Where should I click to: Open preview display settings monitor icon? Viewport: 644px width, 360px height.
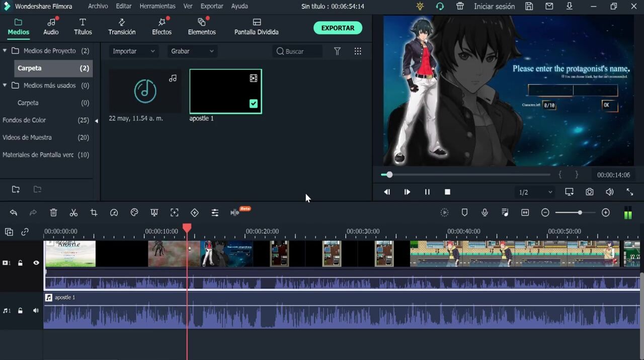coord(569,192)
